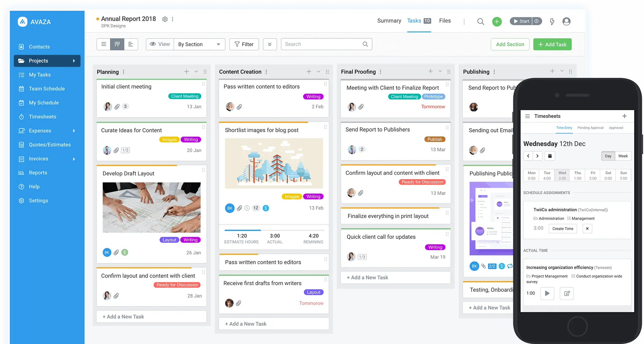This screenshot has height=344, width=644.
Task: Switch timesheet view to Week on the phone
Action: (623, 156)
